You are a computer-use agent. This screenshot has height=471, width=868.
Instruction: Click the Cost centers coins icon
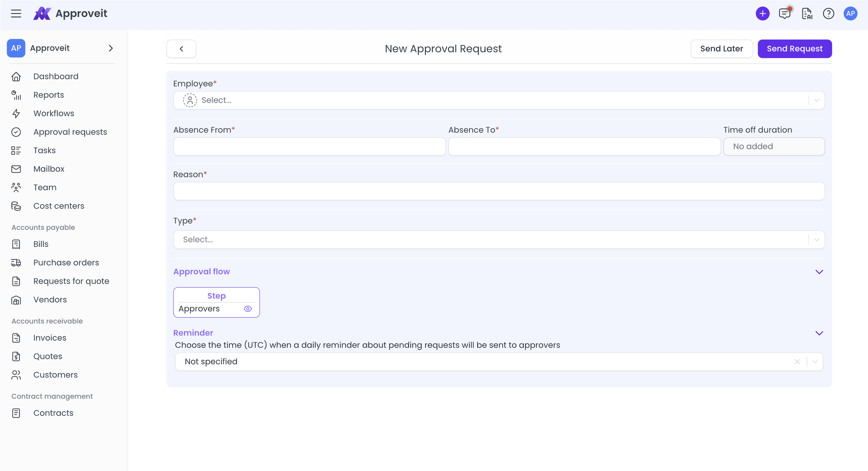16,206
